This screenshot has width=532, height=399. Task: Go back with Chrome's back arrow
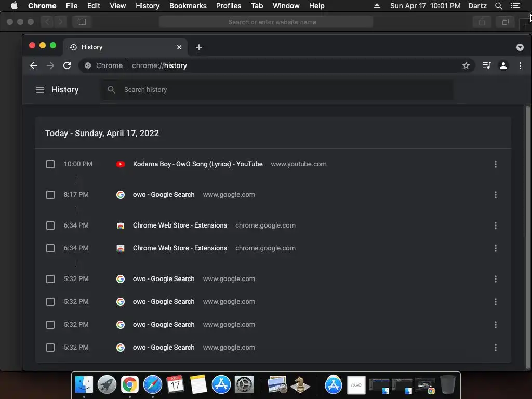point(34,65)
